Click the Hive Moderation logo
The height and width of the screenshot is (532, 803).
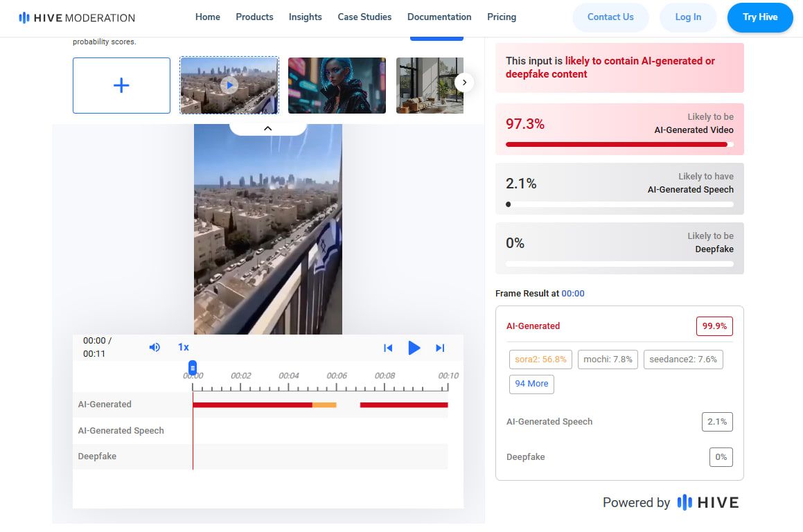(x=76, y=17)
